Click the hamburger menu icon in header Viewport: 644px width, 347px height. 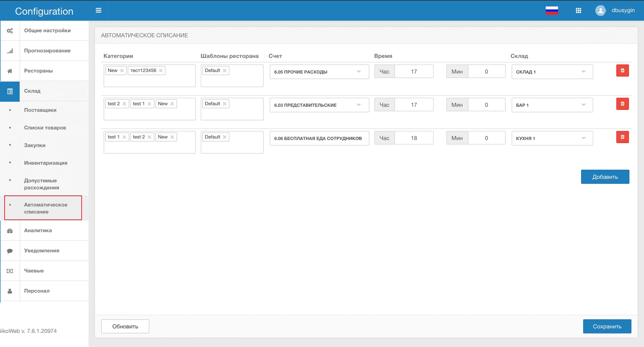point(99,11)
